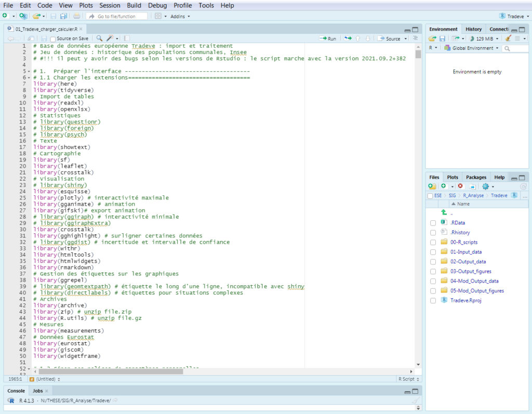Clear workspace with the broom icon
This screenshot has height=414, width=532.
pos(508,38)
